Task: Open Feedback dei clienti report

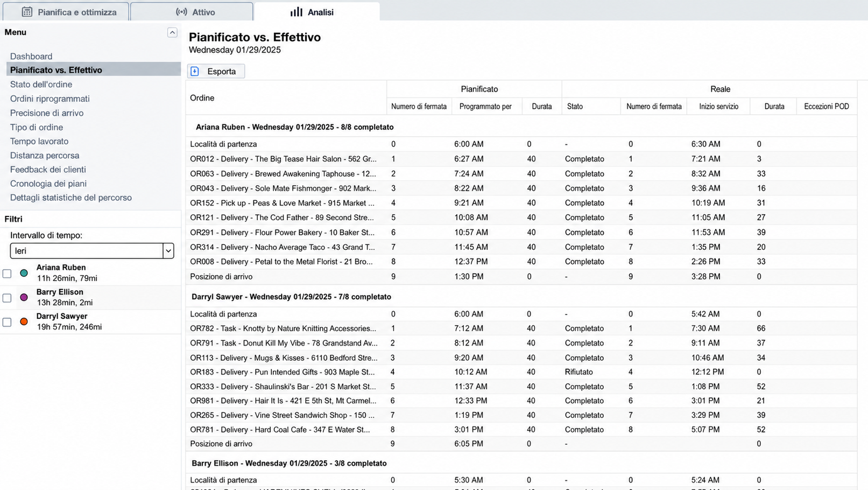Action: tap(48, 170)
